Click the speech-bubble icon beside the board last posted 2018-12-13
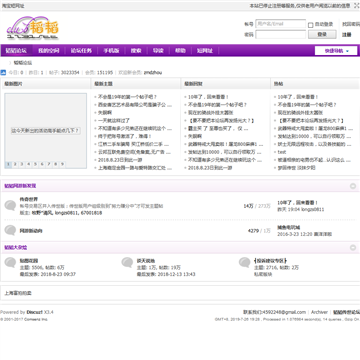 [127, 263]
